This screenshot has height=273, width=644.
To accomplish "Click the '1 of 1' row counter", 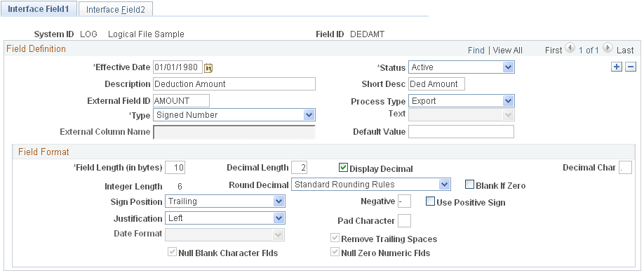I will point(589,50).
